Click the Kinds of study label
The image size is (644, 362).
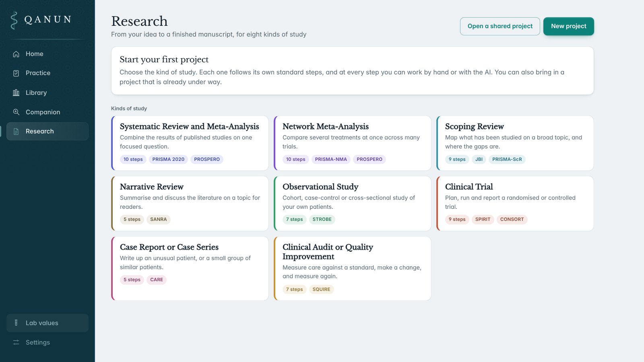[x=129, y=109]
